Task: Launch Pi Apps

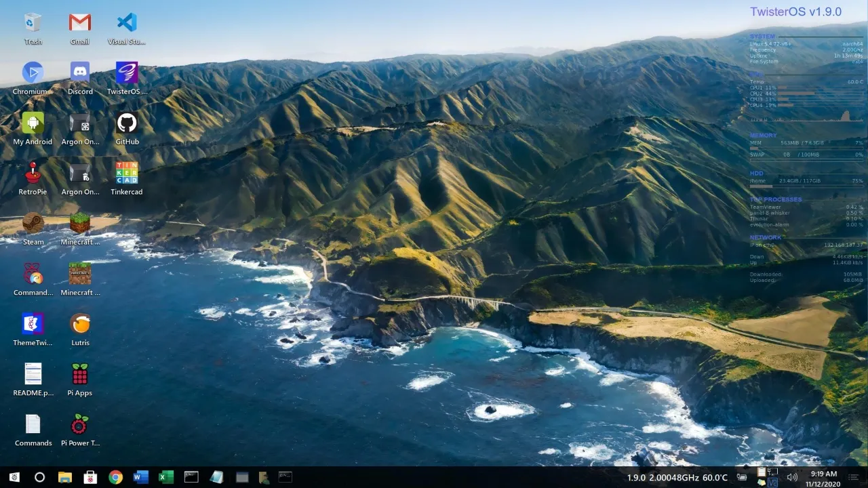Action: coord(79,374)
